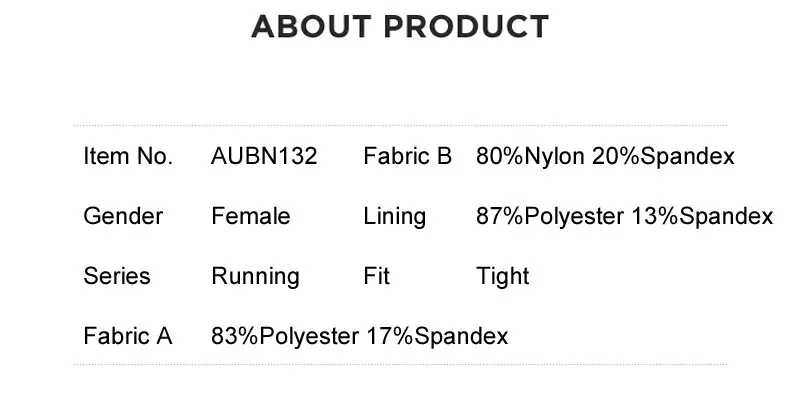Click the 83%Polyester 17%Spandex value
800x398 pixels.
point(360,338)
